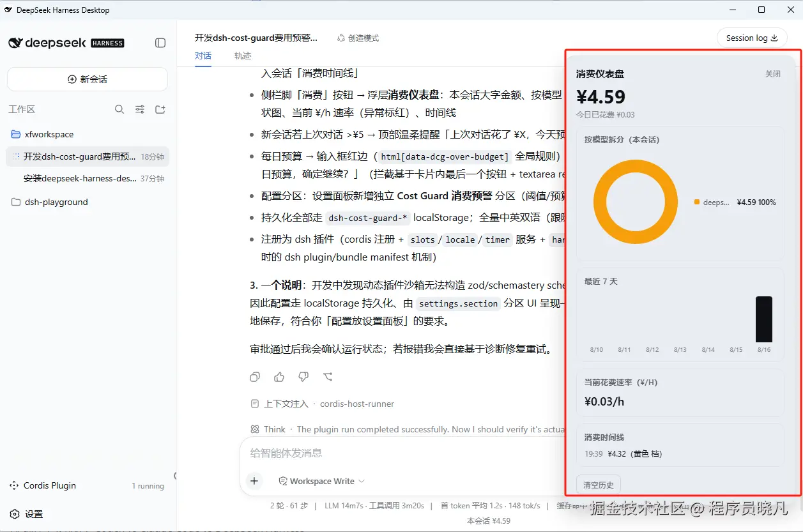803x532 pixels.
Task: Click the plus attachment button
Action: point(254,481)
